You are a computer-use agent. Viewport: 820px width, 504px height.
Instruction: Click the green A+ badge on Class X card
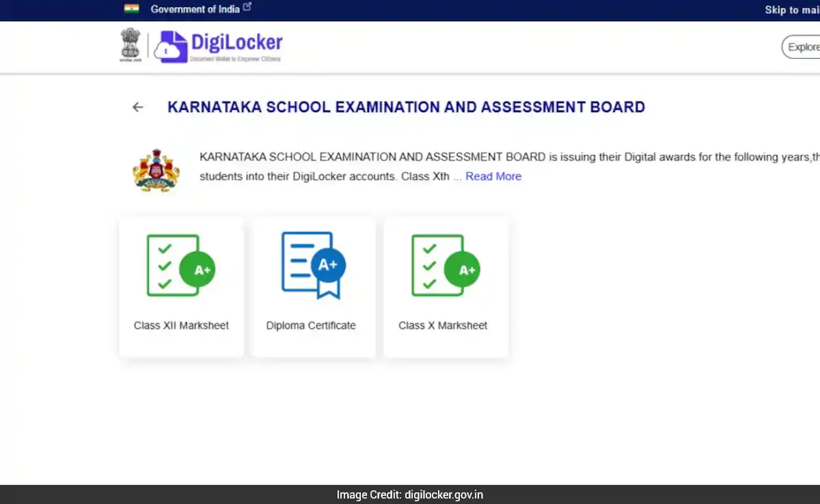(462, 270)
